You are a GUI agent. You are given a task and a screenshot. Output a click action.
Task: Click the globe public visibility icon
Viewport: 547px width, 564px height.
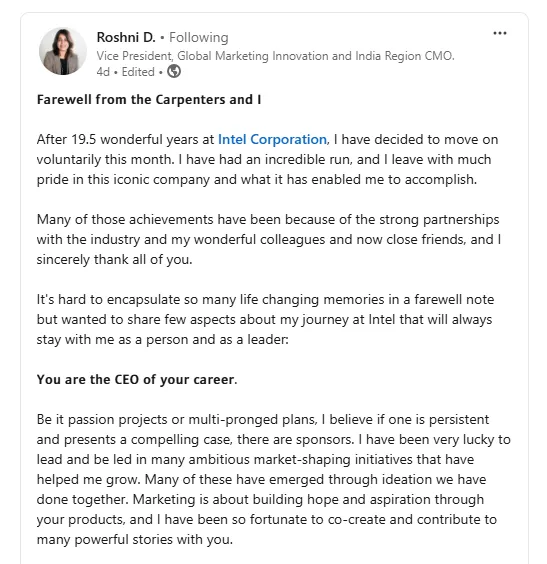[x=174, y=71]
